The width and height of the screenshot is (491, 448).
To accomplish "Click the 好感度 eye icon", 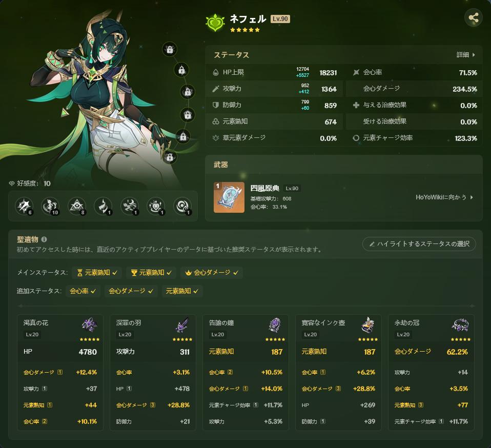I will (x=12, y=184).
